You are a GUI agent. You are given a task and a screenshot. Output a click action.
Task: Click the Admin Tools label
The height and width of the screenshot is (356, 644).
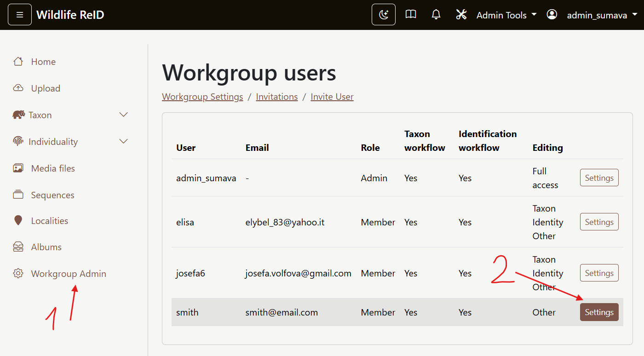coord(501,15)
